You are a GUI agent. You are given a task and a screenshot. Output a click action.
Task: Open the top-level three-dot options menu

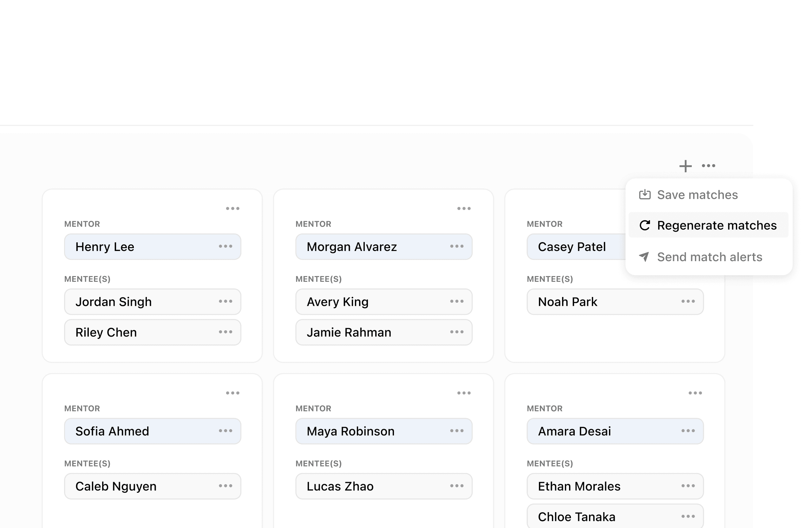point(708,166)
